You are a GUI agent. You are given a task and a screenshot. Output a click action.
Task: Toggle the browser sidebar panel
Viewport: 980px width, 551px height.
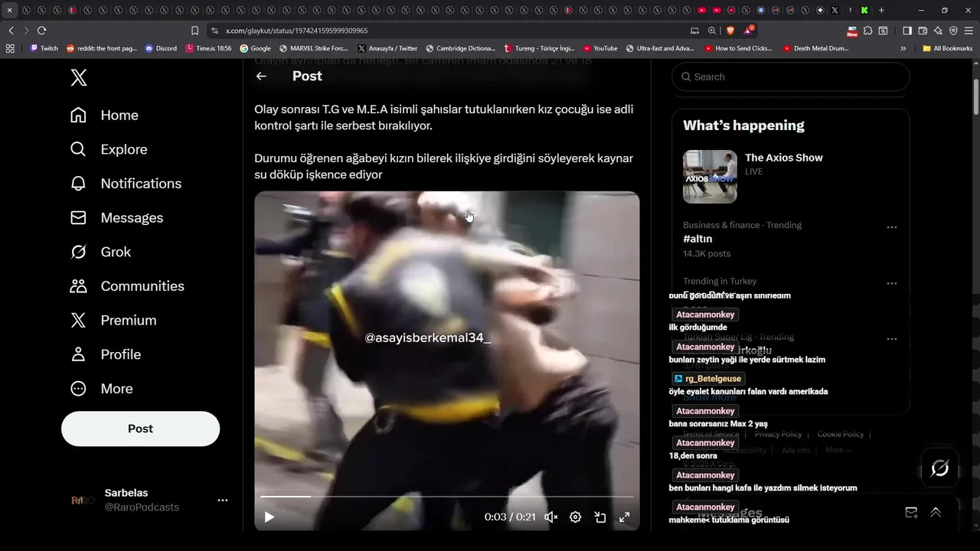coord(907,31)
